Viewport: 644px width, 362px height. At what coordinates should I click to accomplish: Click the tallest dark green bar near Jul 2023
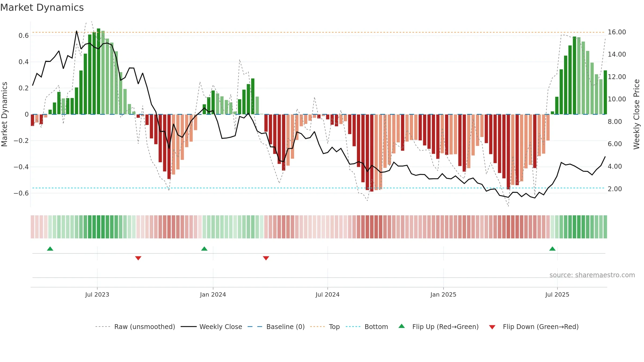[98, 71]
